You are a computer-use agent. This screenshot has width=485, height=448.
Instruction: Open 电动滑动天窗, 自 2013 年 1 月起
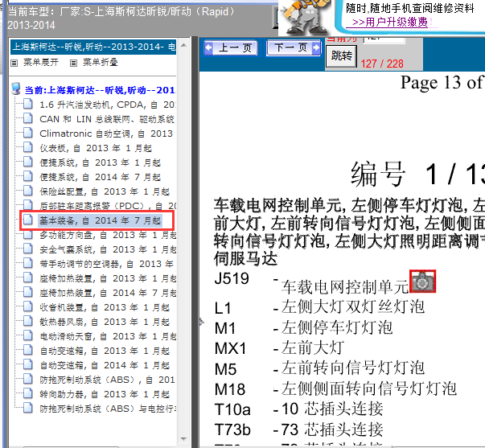click(x=107, y=337)
